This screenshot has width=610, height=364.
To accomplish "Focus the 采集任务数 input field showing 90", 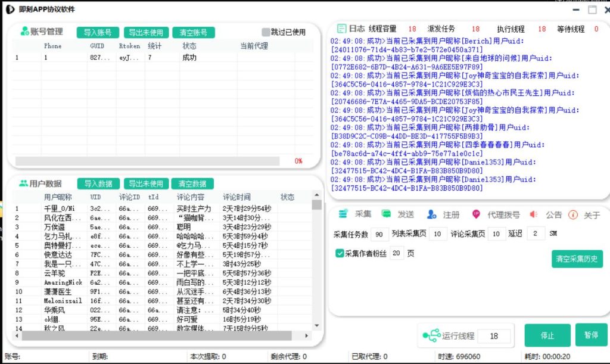I will click(380, 234).
